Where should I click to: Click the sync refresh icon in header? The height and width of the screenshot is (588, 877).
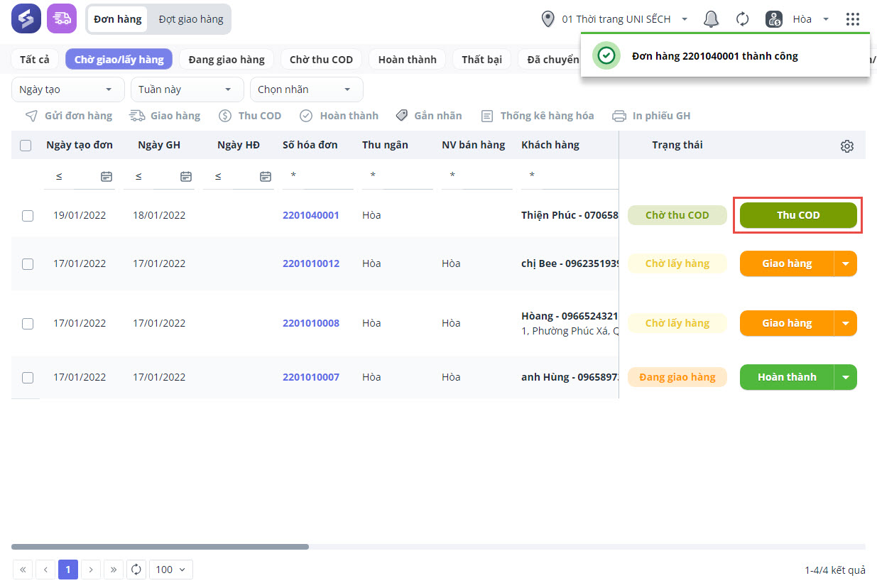coord(742,19)
